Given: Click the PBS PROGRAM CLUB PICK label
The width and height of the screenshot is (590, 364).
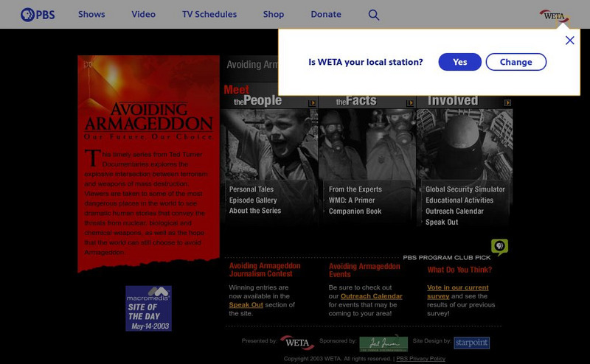Looking at the screenshot, I should tap(447, 258).
